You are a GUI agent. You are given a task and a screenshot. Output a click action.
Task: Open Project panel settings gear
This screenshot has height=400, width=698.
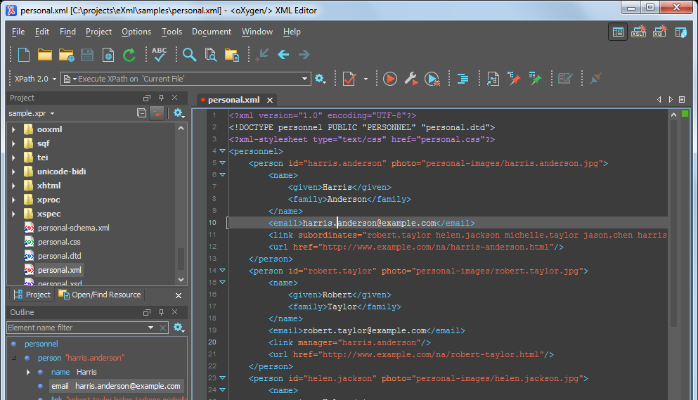pyautogui.click(x=179, y=113)
